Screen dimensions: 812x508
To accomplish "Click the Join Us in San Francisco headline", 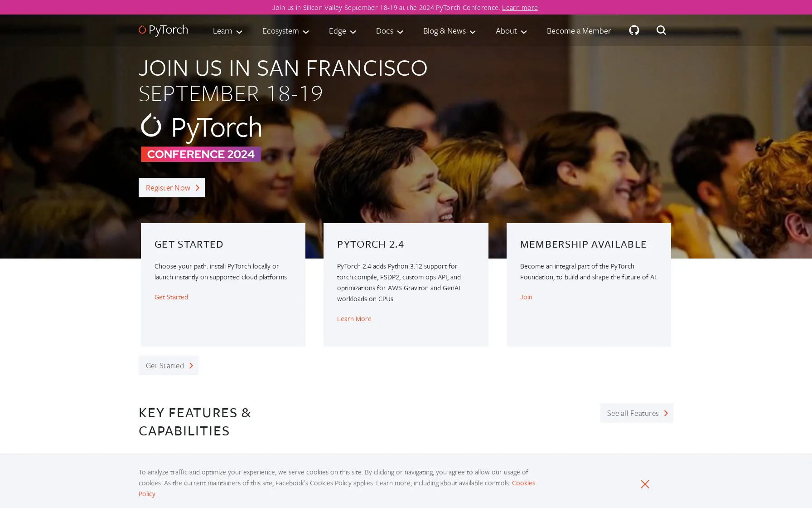I will 283,68.
